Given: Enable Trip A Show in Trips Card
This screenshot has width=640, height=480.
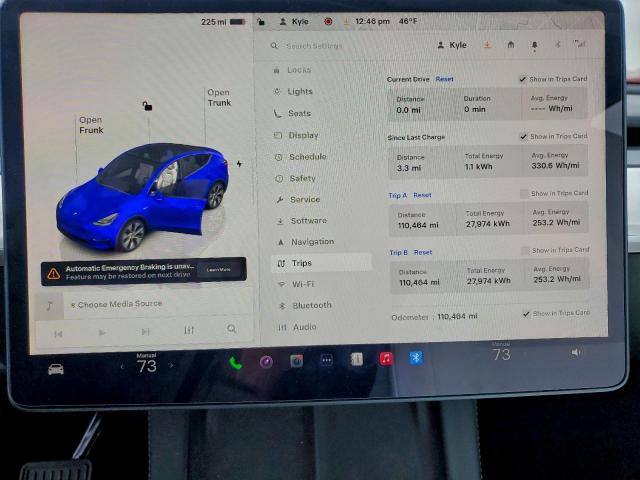Looking at the screenshot, I should 524,193.
